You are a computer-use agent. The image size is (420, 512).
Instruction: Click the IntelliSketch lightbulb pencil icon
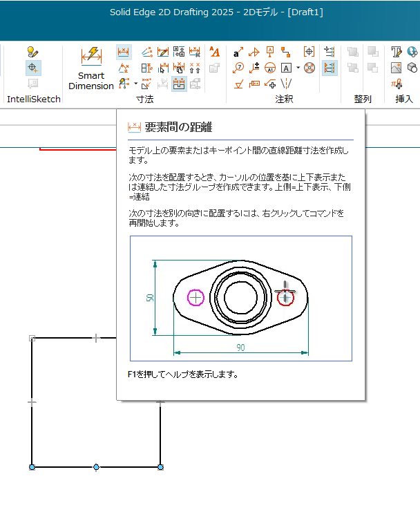(x=33, y=52)
